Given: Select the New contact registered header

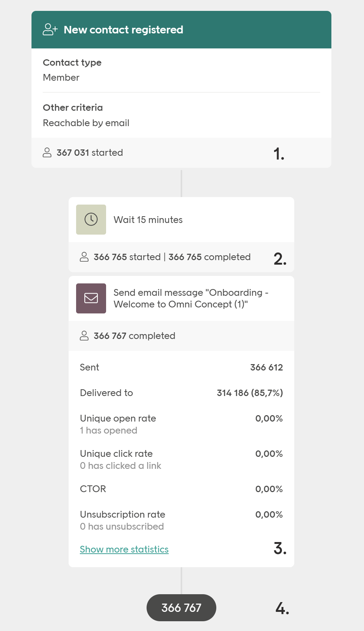Looking at the screenshot, I should coord(123,30).
